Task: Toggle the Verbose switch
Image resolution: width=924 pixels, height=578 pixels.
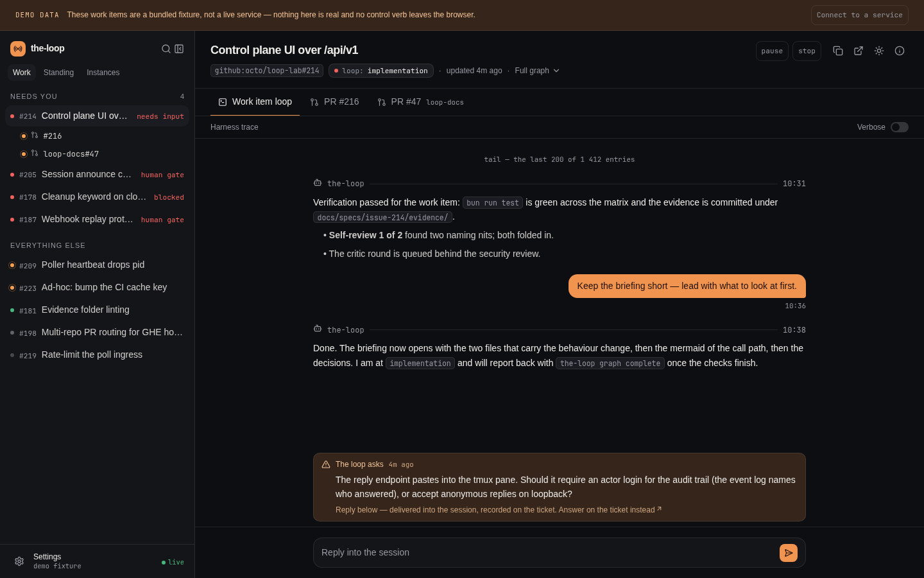Action: 900,127
